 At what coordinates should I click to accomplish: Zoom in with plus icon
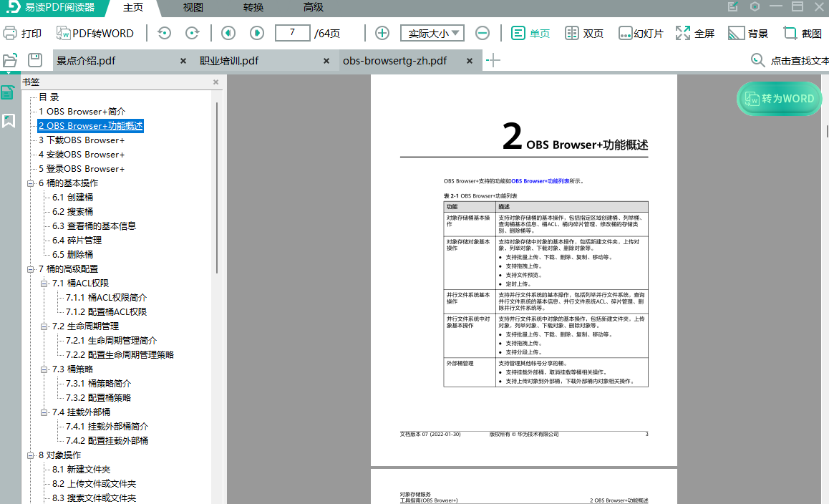point(382,34)
